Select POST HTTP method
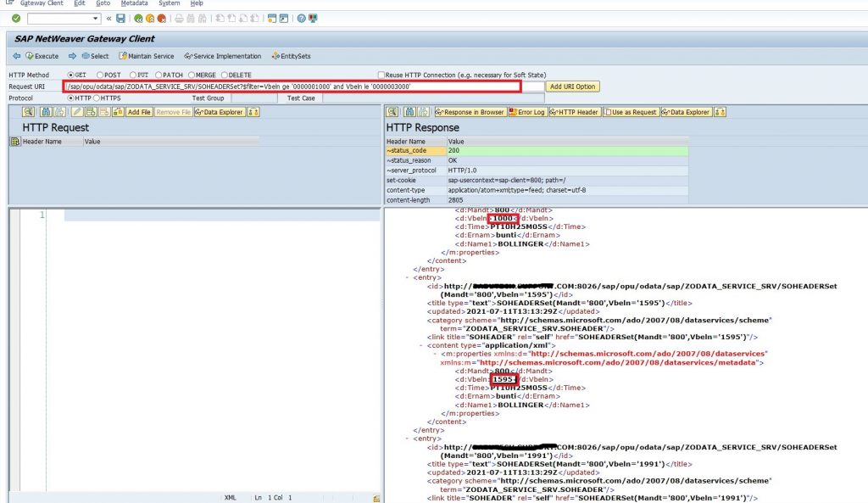The width and height of the screenshot is (868, 503). pos(100,75)
